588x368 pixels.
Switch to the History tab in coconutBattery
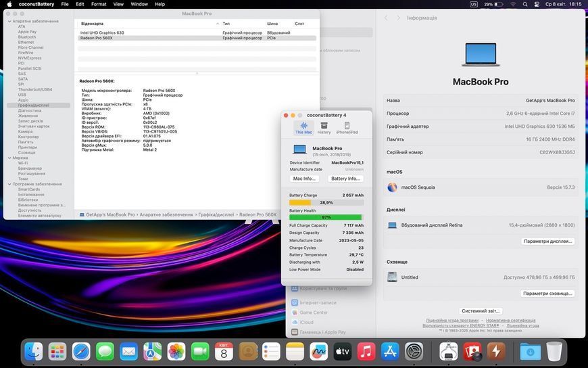324,128
